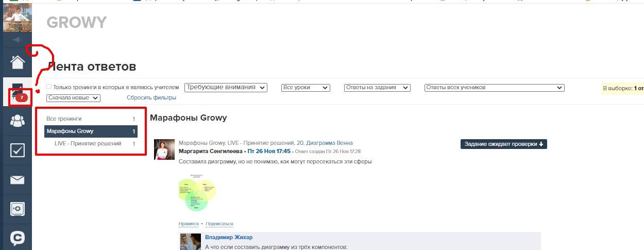Click the profile photo at sidebar top
This screenshot has height=250, width=644.
coord(17,16)
